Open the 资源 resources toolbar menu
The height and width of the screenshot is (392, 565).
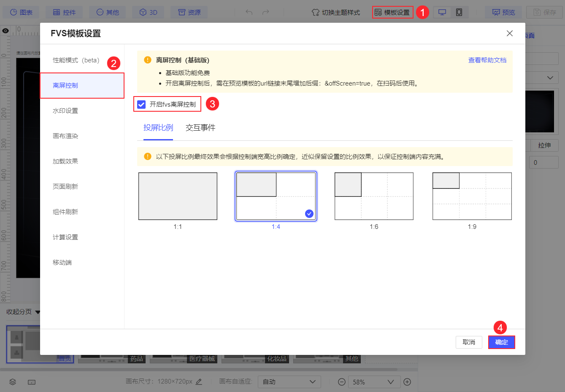(189, 12)
